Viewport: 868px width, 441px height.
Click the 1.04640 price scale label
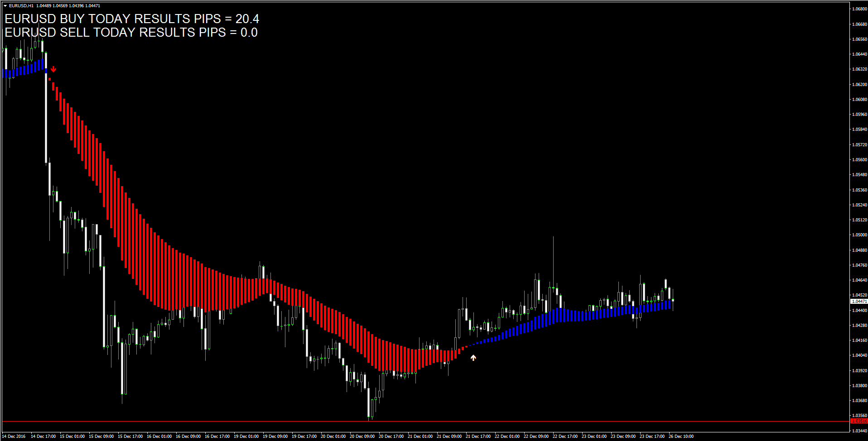(x=859, y=280)
